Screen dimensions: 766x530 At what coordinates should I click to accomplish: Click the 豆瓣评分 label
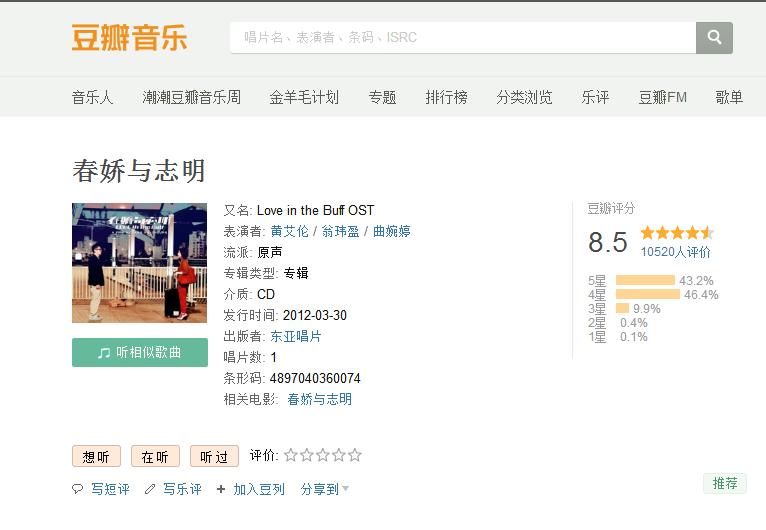tap(611, 209)
